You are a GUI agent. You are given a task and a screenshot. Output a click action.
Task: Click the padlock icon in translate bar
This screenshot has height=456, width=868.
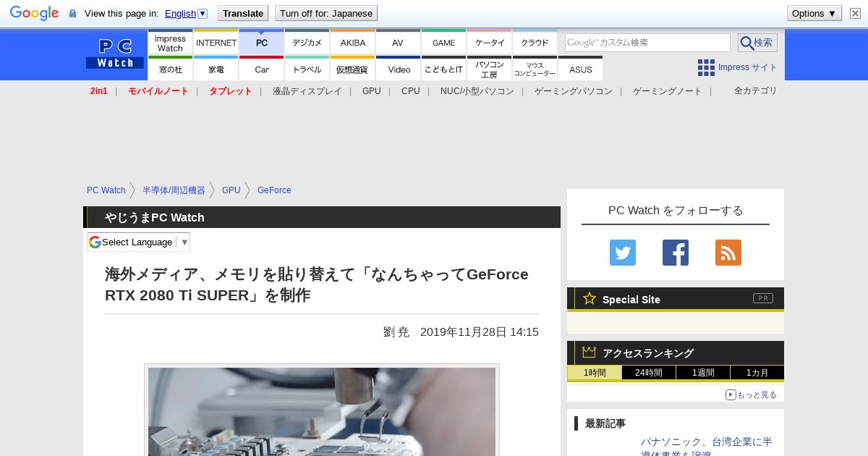[72, 13]
